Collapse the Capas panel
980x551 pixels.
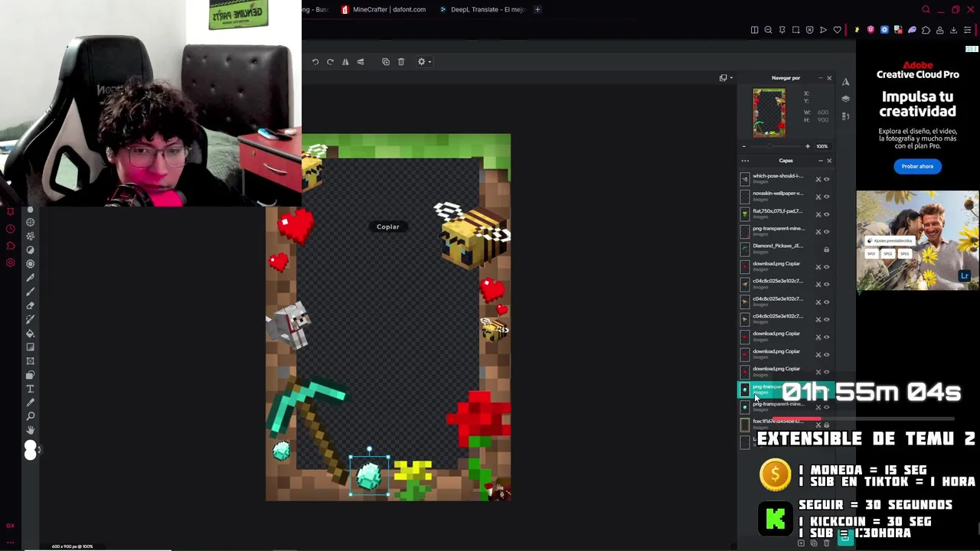(820, 161)
